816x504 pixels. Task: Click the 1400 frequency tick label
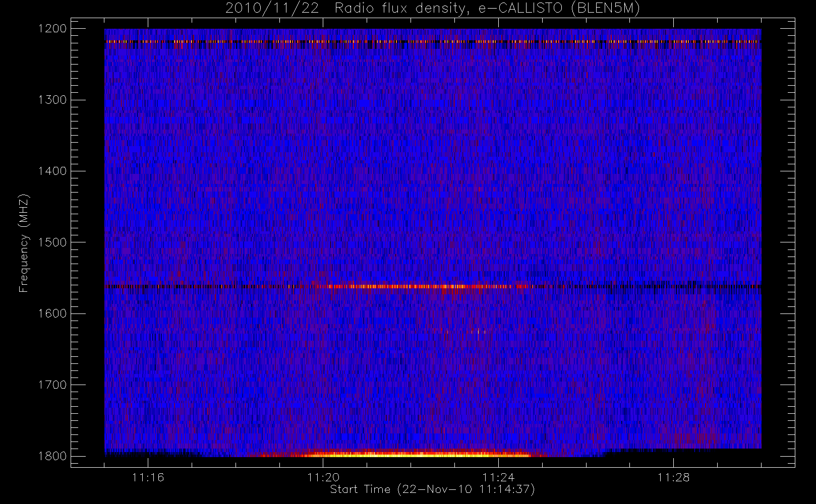point(52,171)
